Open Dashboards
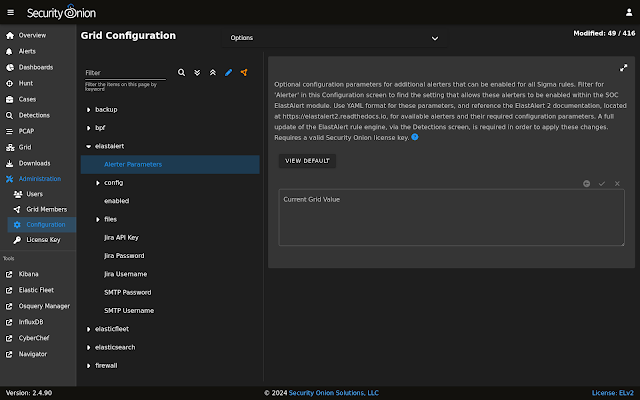The height and width of the screenshot is (400, 640). tap(38, 67)
